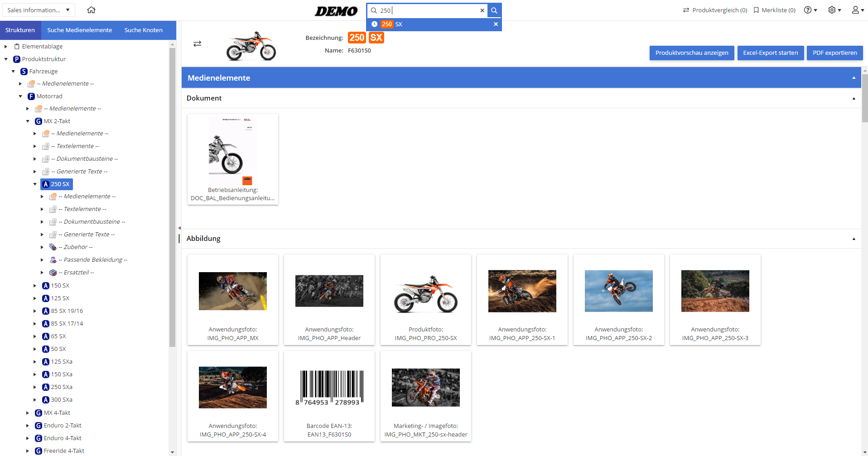Open the home page icon
868x456 pixels.
[x=91, y=10]
